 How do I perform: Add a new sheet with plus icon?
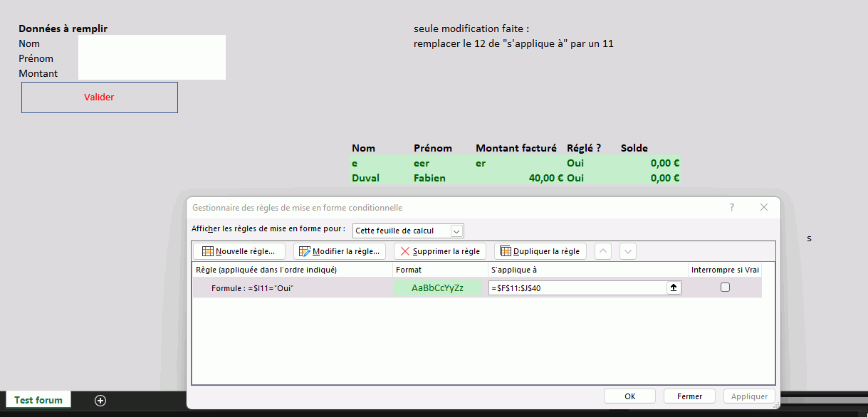click(100, 401)
